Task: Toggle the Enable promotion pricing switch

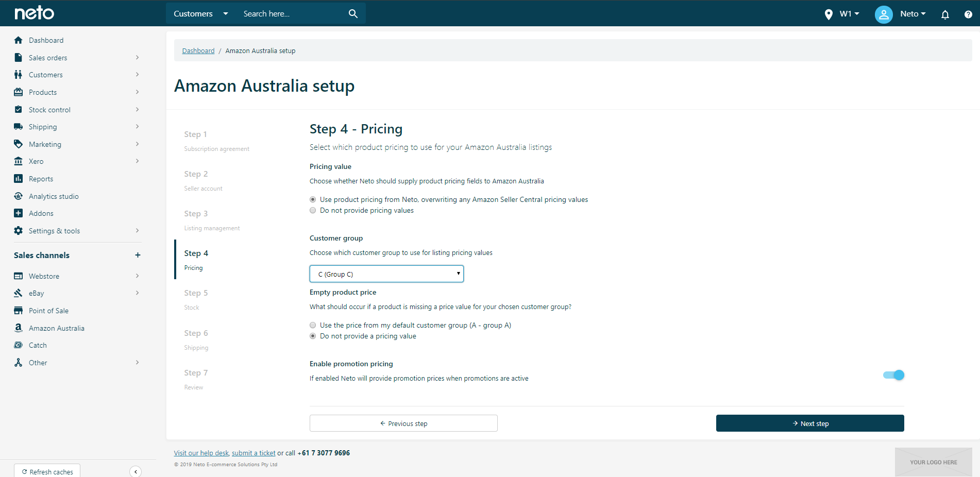Action: point(894,375)
